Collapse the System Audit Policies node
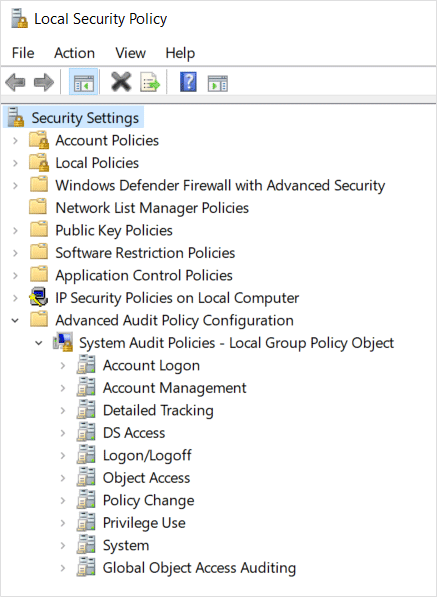 [38, 343]
